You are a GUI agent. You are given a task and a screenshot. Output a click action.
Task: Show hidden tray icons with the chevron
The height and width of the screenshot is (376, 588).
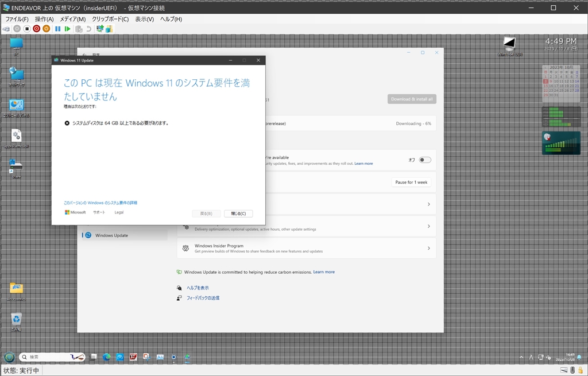[521, 357]
